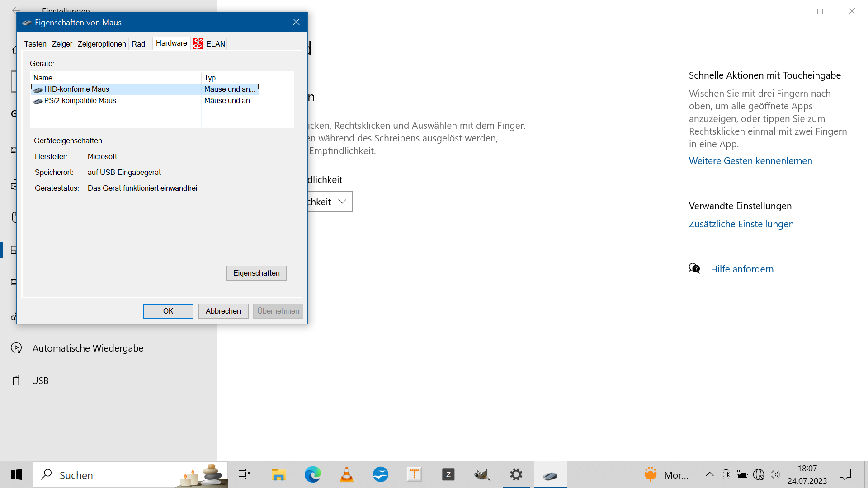Open Task View from the taskbar

tap(244, 474)
